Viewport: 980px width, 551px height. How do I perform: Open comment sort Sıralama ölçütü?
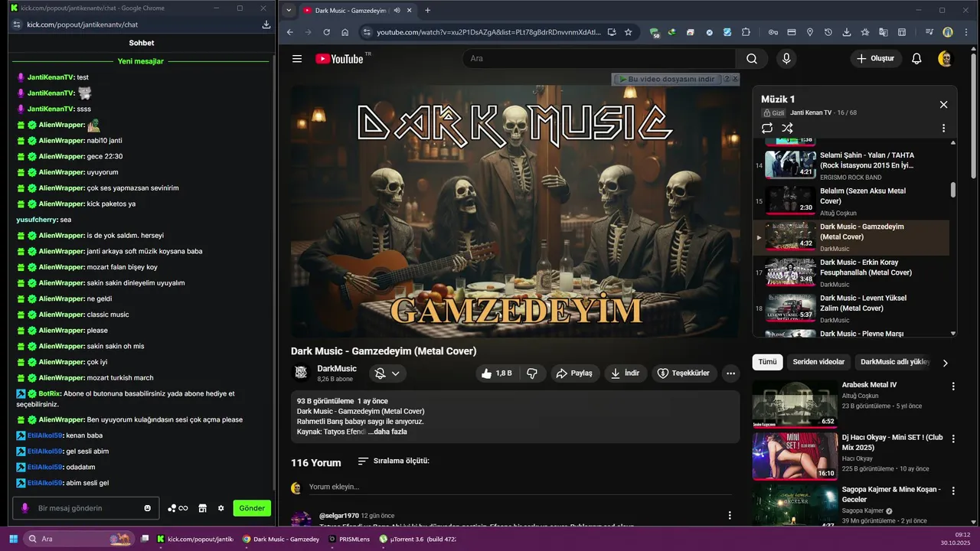pos(394,461)
